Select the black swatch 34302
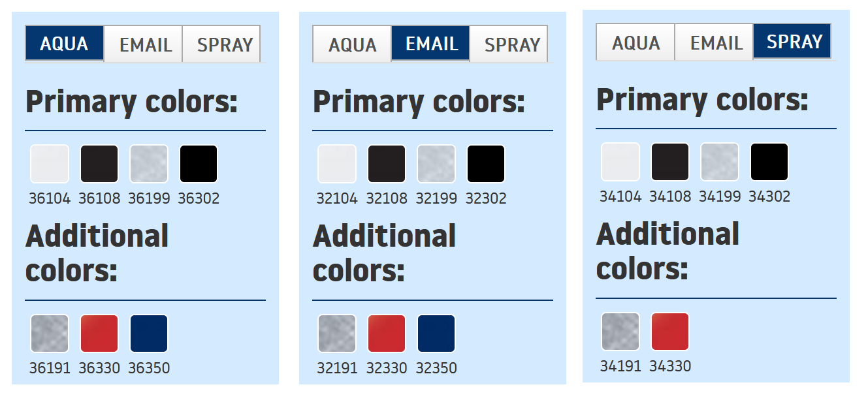The width and height of the screenshot is (868, 404). pos(769,162)
